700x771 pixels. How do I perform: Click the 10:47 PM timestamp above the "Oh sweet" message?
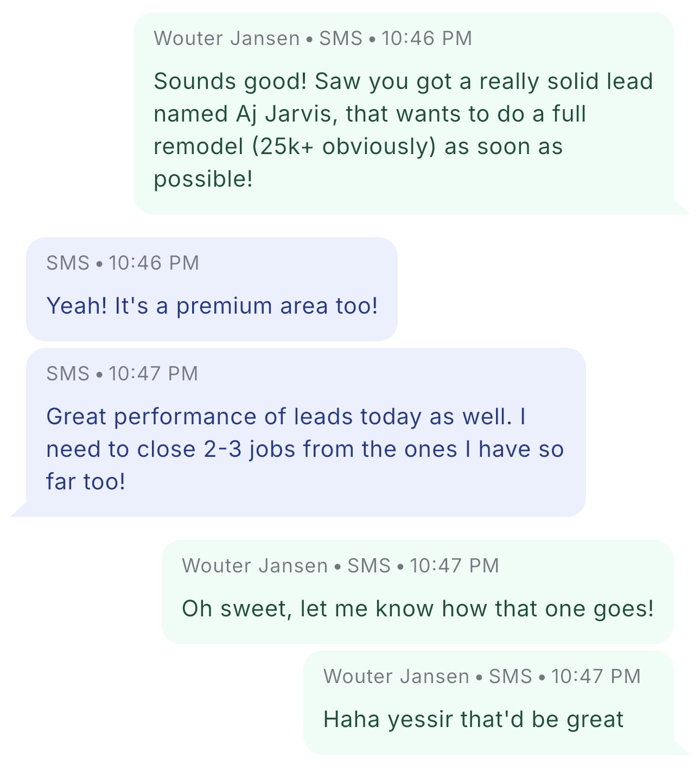point(454,566)
